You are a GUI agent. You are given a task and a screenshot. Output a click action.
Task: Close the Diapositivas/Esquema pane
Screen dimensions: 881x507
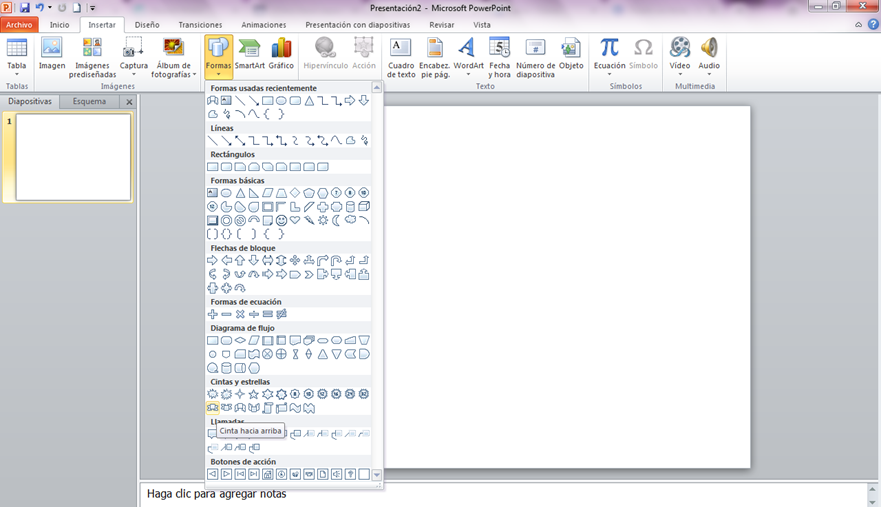click(129, 102)
